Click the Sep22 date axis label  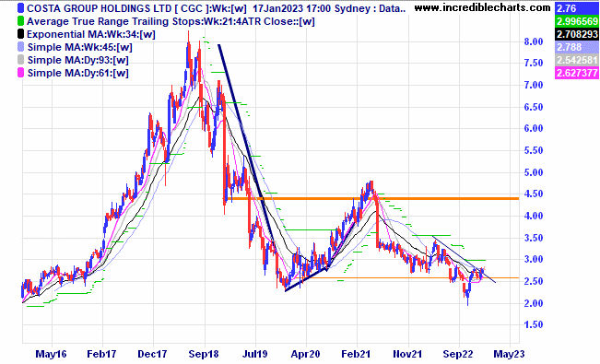pos(458,354)
